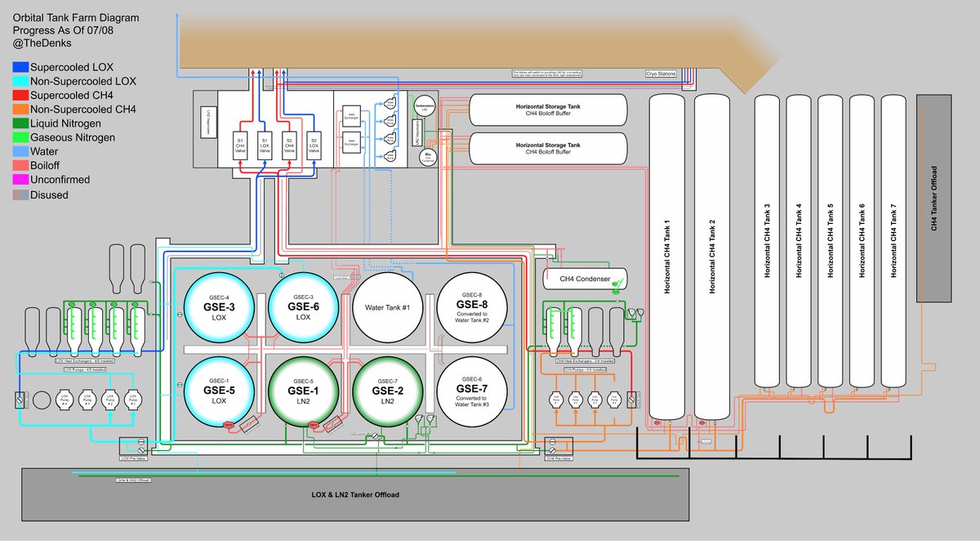Click the upper CH4 Boiloff Buffer storage tank

547,110
